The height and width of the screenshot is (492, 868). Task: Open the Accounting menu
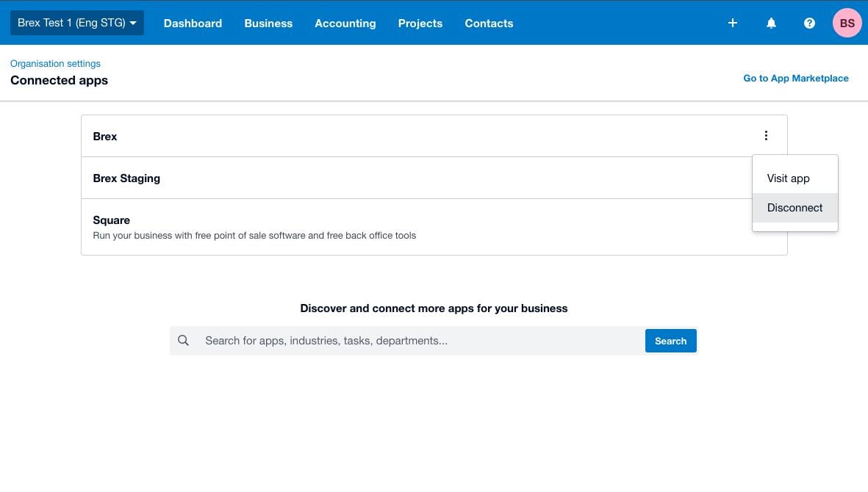click(x=345, y=23)
